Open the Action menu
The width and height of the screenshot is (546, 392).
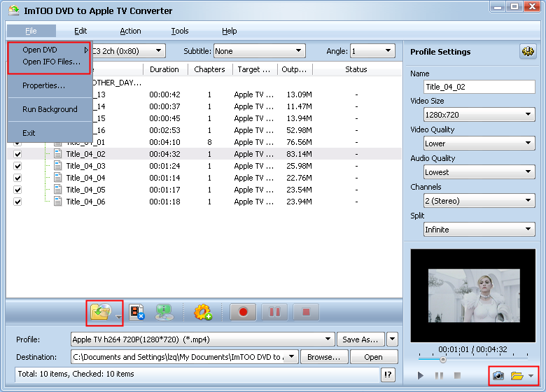point(130,31)
